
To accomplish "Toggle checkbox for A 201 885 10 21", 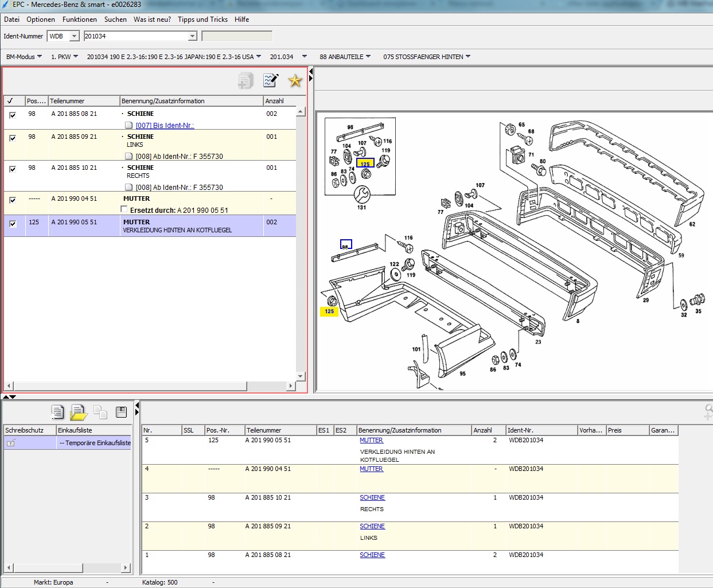I will tap(13, 169).
